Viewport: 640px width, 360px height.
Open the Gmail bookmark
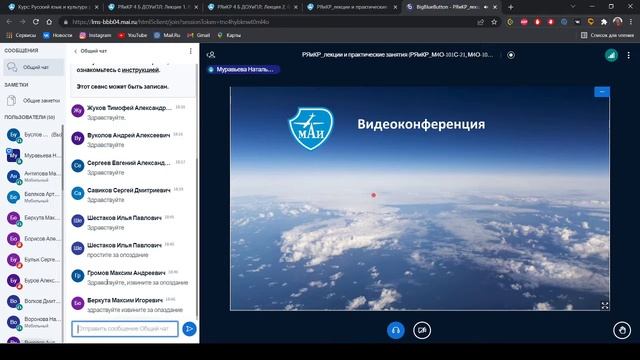tap(199, 36)
